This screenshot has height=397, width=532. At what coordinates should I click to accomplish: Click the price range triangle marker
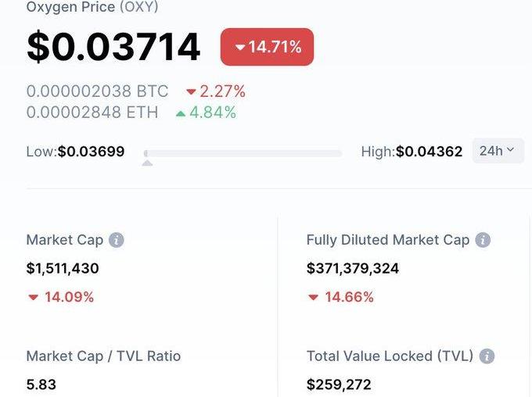147,163
